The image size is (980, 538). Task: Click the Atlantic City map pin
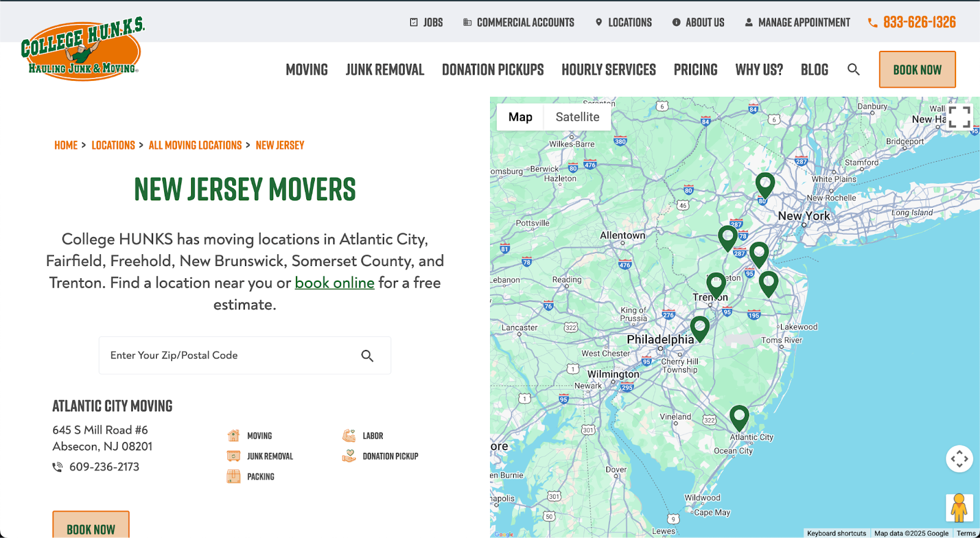tap(739, 419)
